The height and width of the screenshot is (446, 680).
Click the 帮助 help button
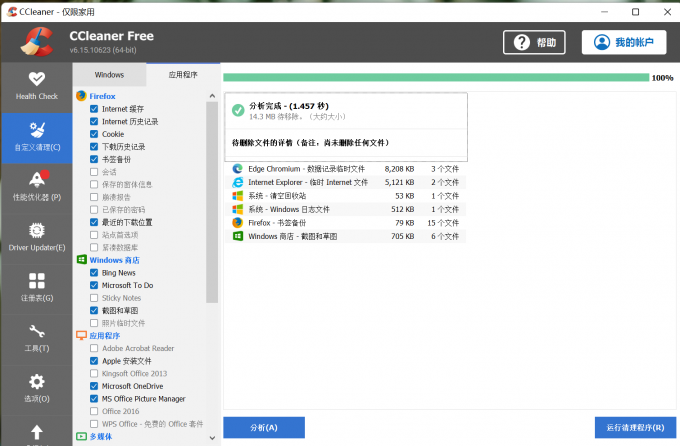(534, 42)
